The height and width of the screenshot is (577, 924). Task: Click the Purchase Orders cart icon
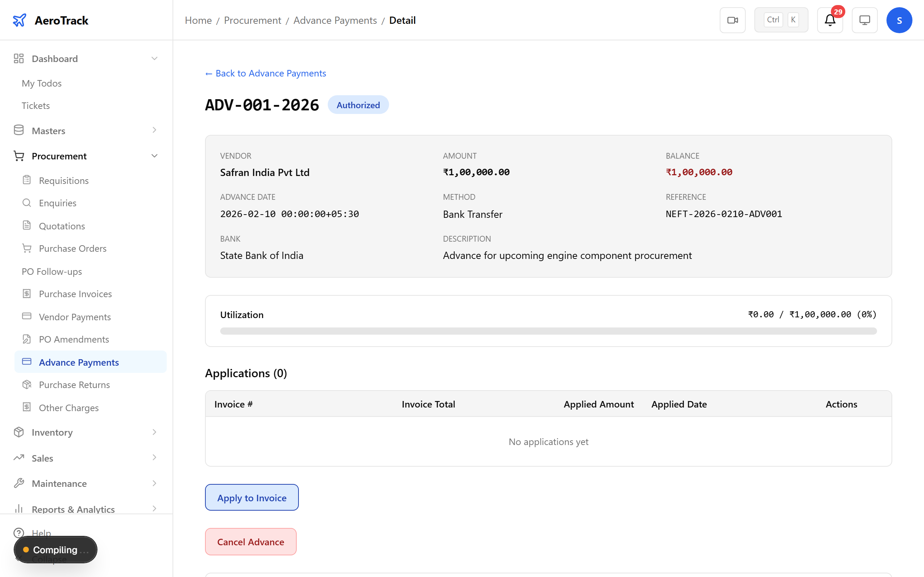click(27, 248)
